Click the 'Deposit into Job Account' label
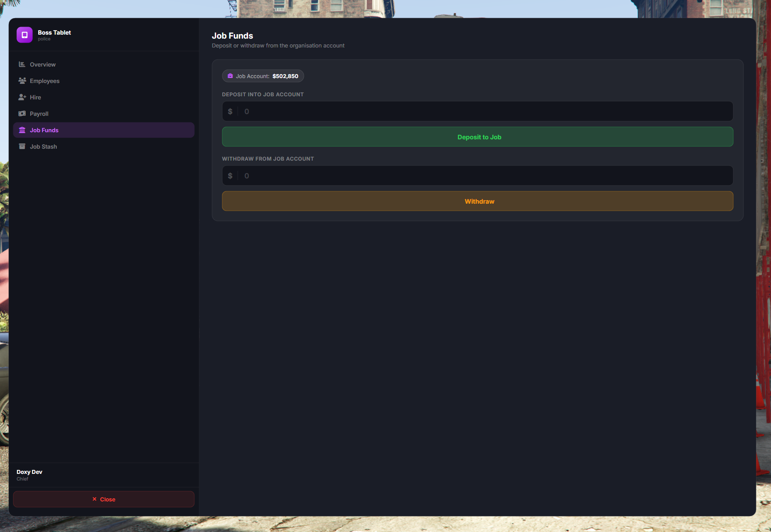The image size is (771, 532). [263, 95]
